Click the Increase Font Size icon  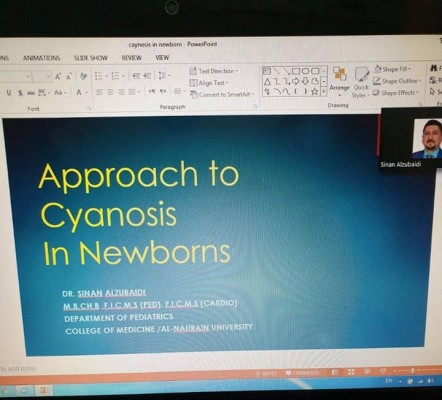click(58, 77)
